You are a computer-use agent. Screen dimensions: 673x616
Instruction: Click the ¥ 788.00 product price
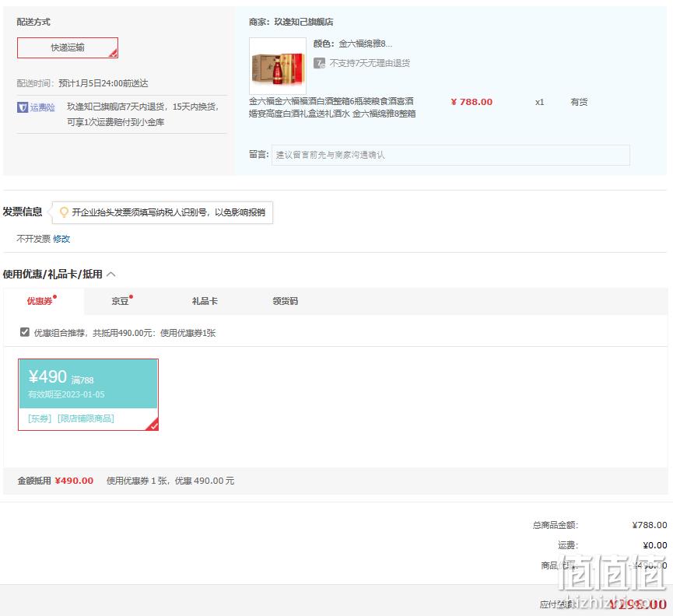471,102
